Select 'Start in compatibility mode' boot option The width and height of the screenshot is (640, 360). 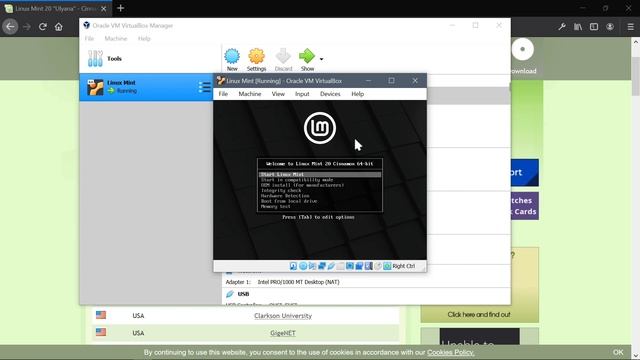pyautogui.click(x=297, y=180)
